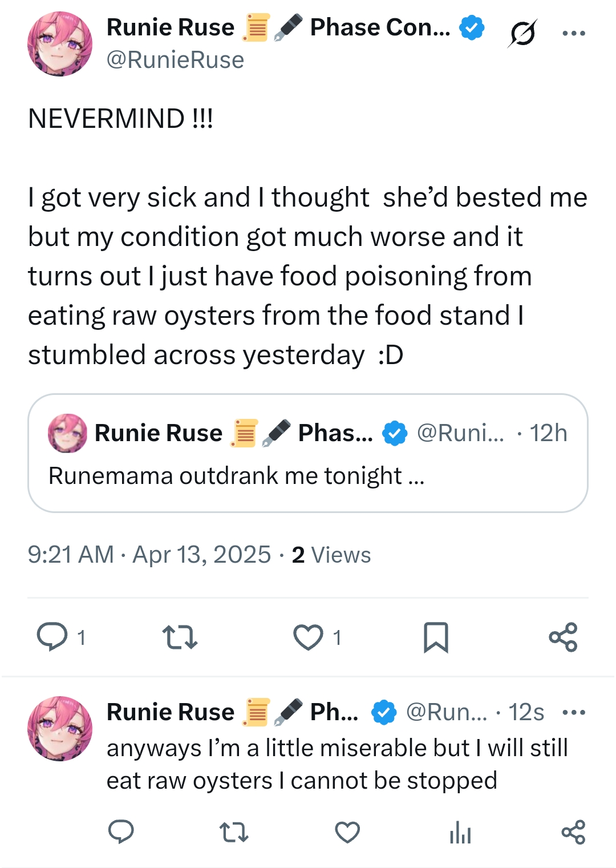Open the 9:21 AM Apr 13, 2025 timestamp

149,555
